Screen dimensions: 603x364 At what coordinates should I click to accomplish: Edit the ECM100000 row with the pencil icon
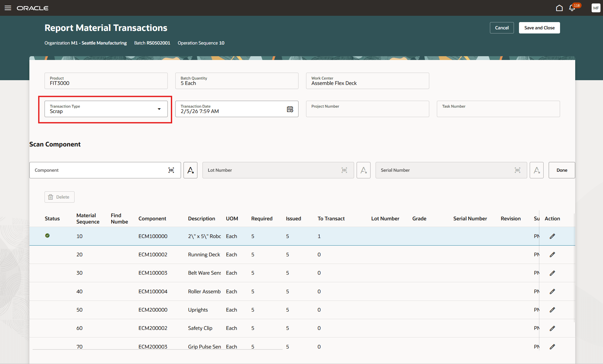pyautogui.click(x=552, y=236)
